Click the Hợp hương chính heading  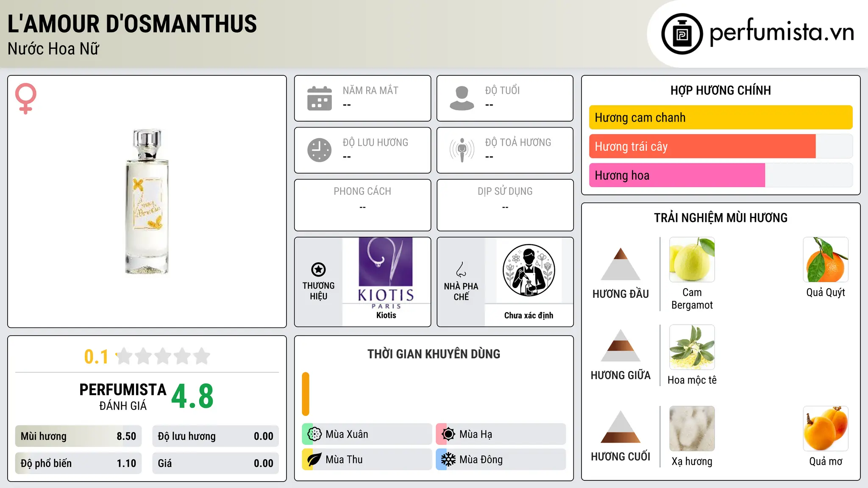[x=721, y=90]
